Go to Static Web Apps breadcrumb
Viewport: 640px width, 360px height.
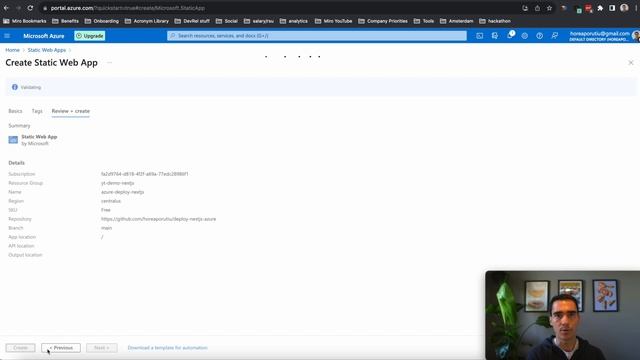pyautogui.click(x=47, y=50)
